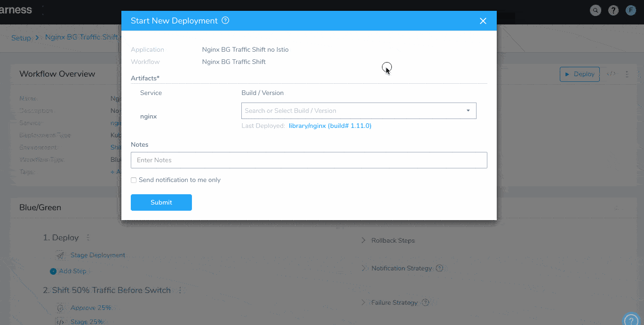The height and width of the screenshot is (325, 644).
Task: Click the Stage Deployment step icon
Action: tap(60, 255)
